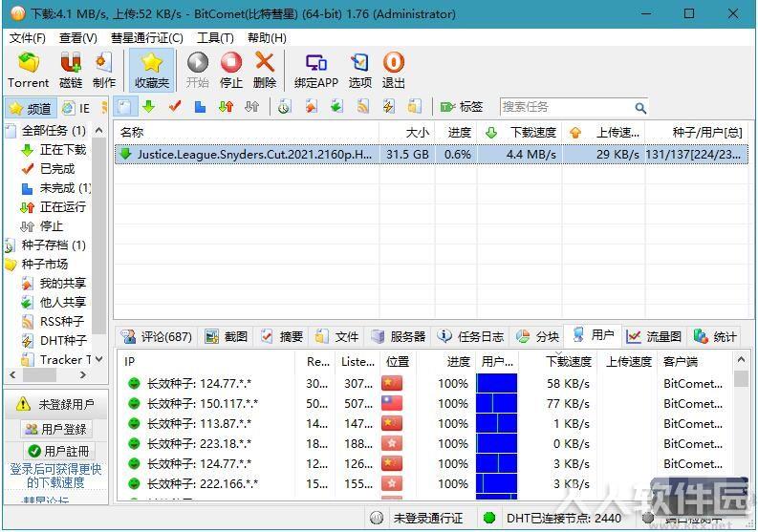The width and height of the screenshot is (758, 532).
Task: Click the 用户登錄 button
Action: [56, 429]
